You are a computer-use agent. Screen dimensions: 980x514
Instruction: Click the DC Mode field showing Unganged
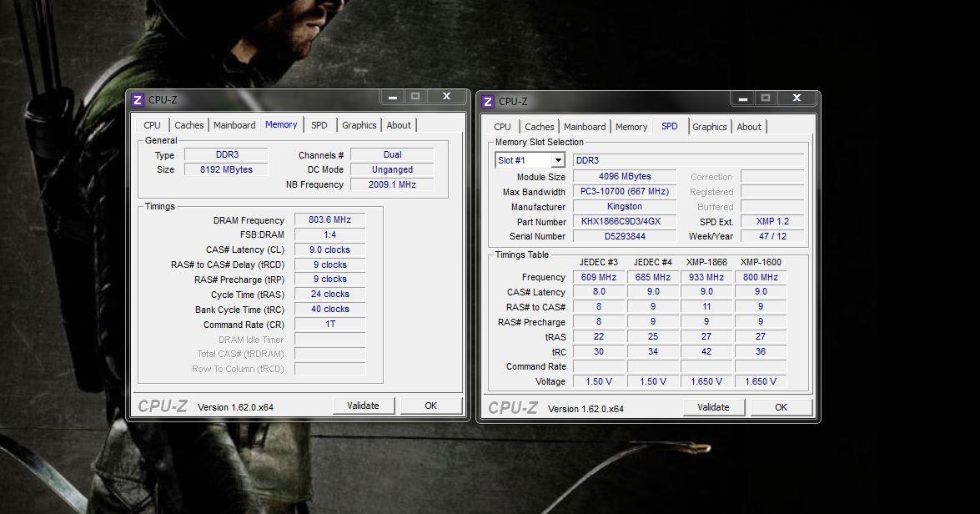tap(393, 169)
